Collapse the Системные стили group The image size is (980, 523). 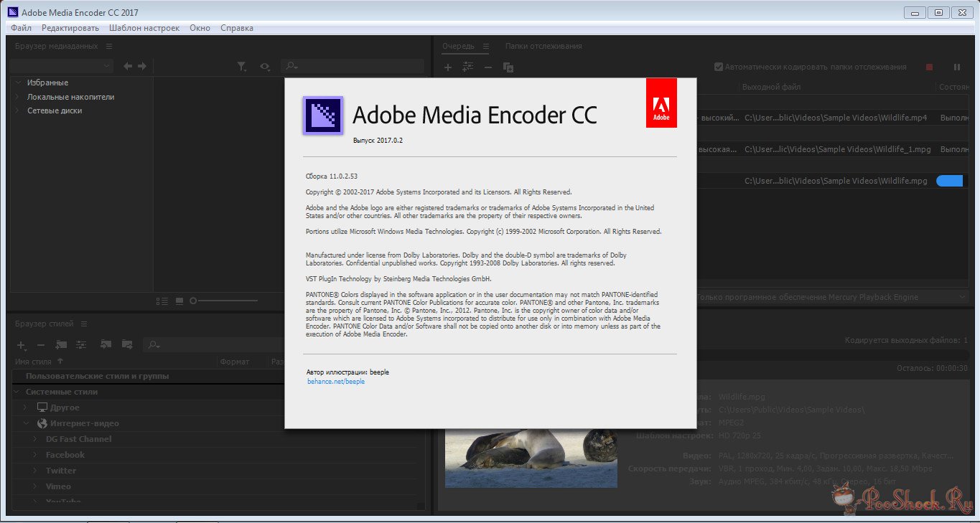(17, 392)
